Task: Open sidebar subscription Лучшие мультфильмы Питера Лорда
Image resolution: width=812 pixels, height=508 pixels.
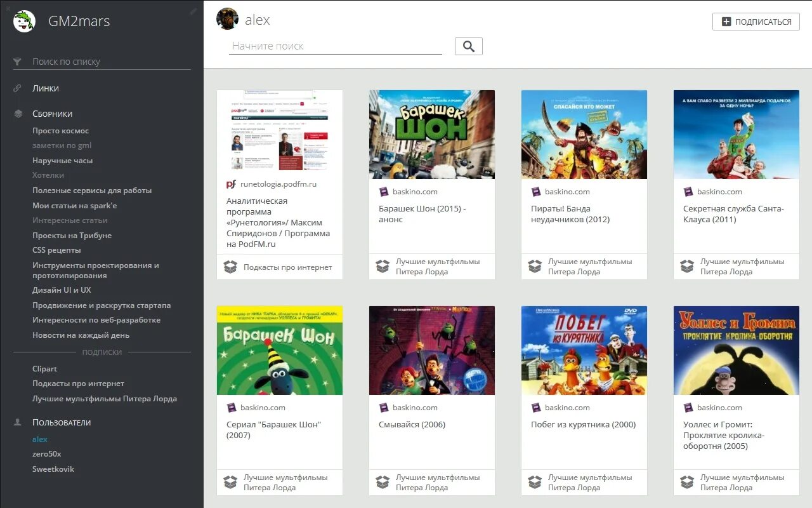Action: click(105, 399)
